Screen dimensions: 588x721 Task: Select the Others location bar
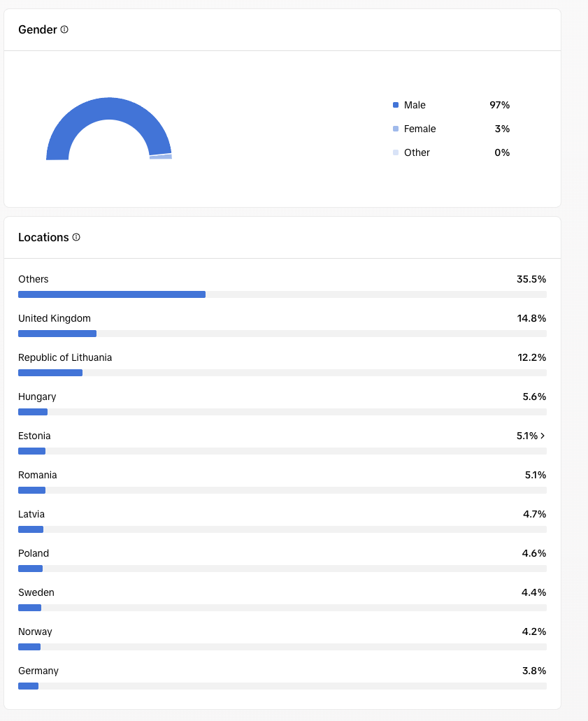tap(282, 294)
